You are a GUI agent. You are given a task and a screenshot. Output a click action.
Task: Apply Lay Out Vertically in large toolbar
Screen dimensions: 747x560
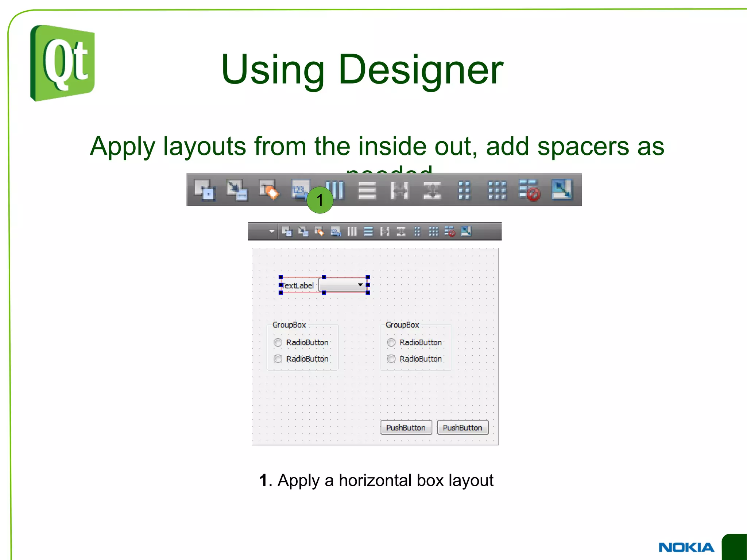(367, 190)
